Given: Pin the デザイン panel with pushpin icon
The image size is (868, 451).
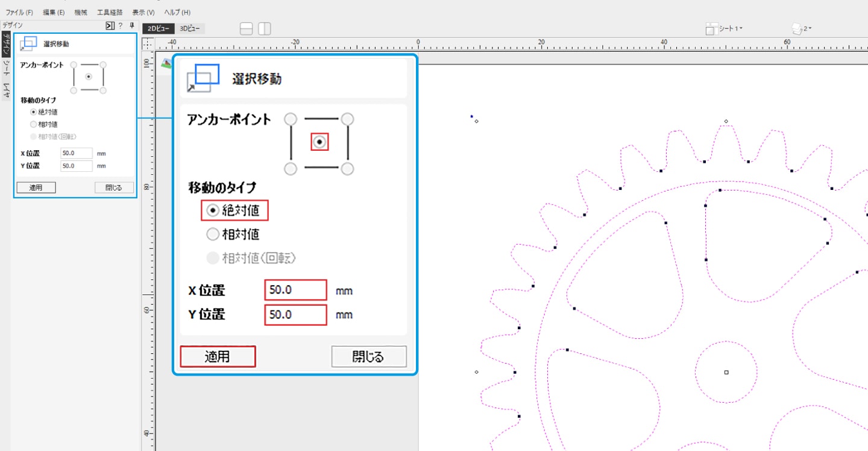Looking at the screenshot, I should [x=131, y=25].
